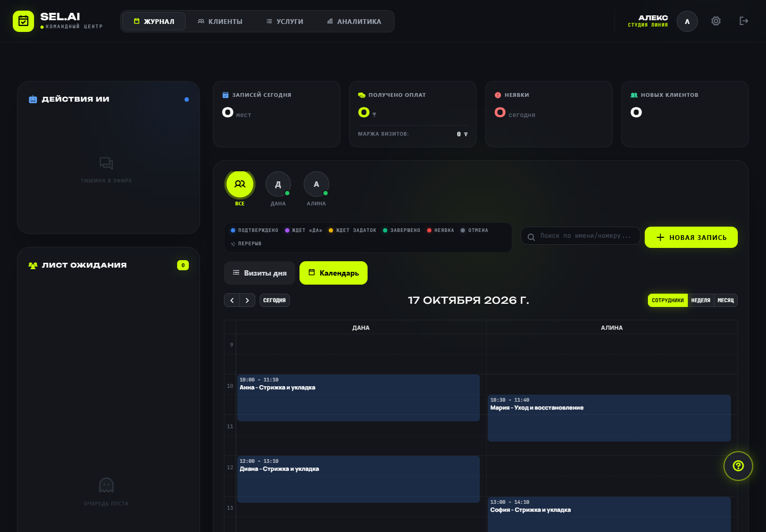This screenshot has width=766, height=532.
Task: Open the Аналитика tab
Action: (354, 21)
